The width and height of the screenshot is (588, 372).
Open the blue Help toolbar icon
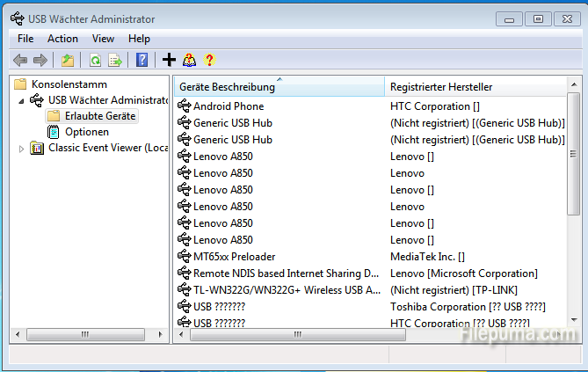(142, 60)
